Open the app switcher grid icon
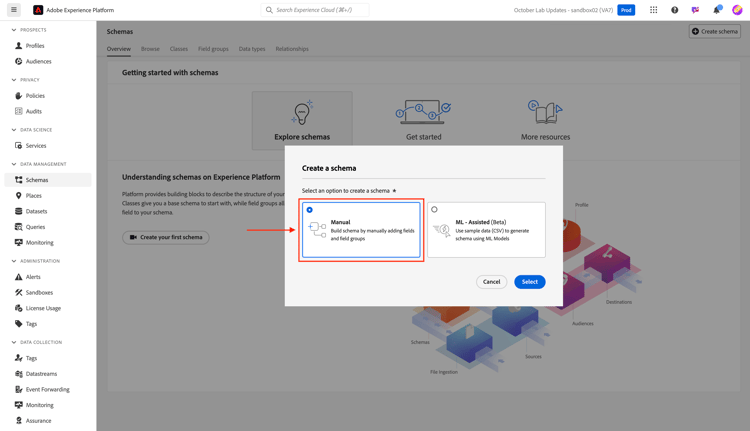 pos(653,10)
